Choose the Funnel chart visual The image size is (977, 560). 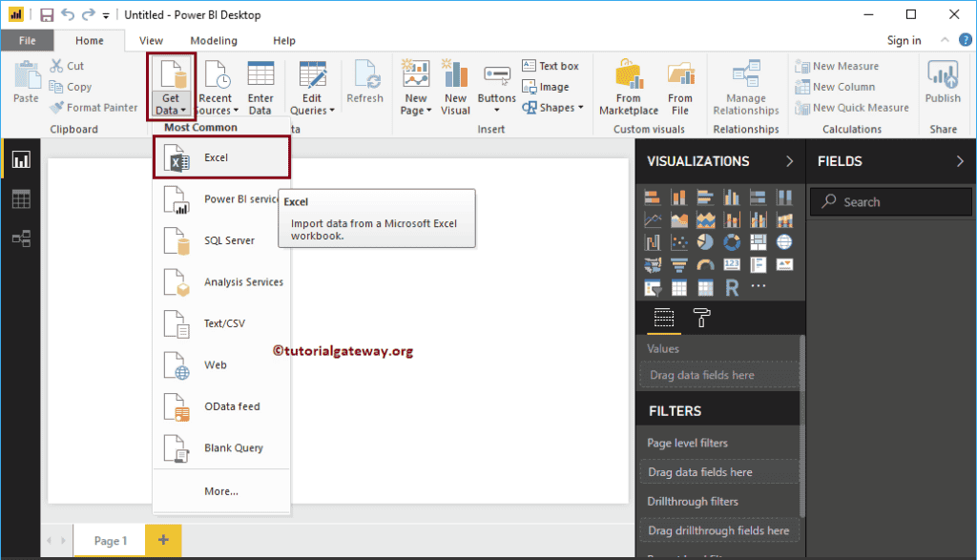pos(678,265)
